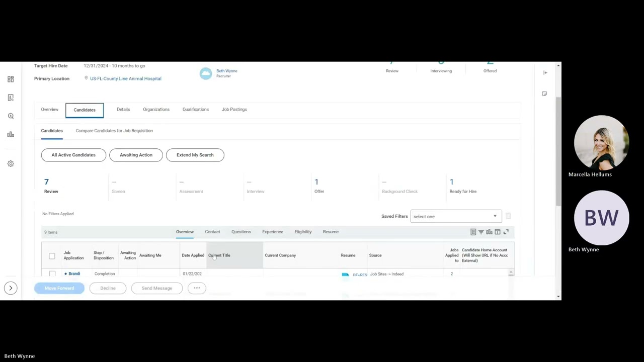
Task: Open the settings gear in left sidebar
Action: click(x=11, y=164)
